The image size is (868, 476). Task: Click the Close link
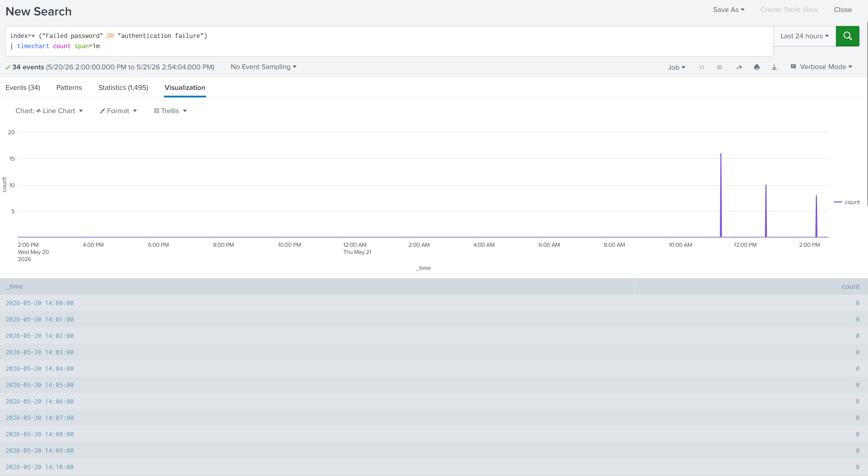[843, 10]
